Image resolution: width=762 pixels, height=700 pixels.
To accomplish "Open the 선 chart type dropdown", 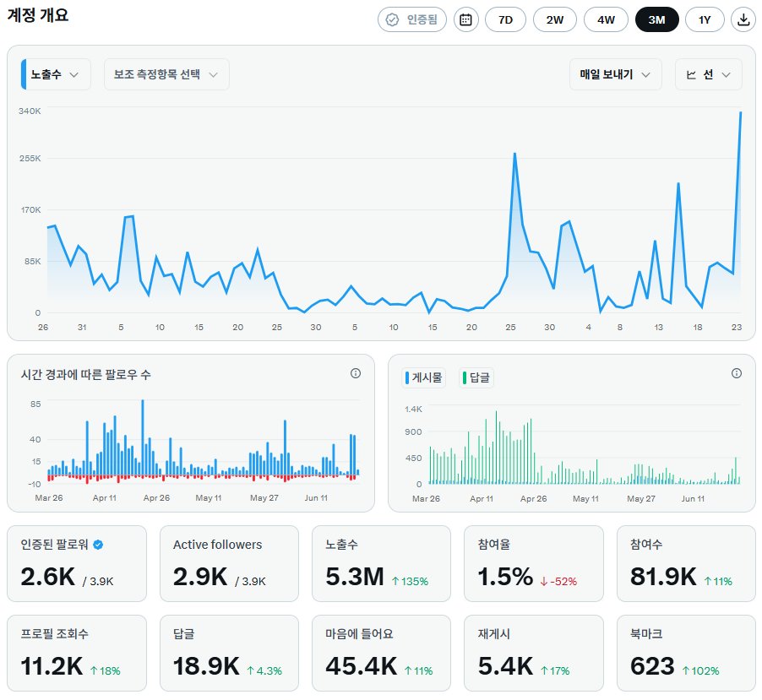I will point(708,74).
